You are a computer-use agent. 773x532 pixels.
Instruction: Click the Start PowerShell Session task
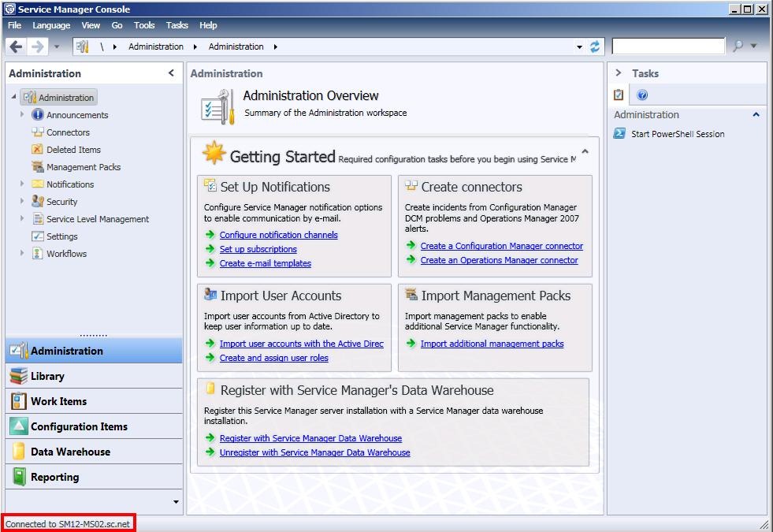[x=677, y=134]
